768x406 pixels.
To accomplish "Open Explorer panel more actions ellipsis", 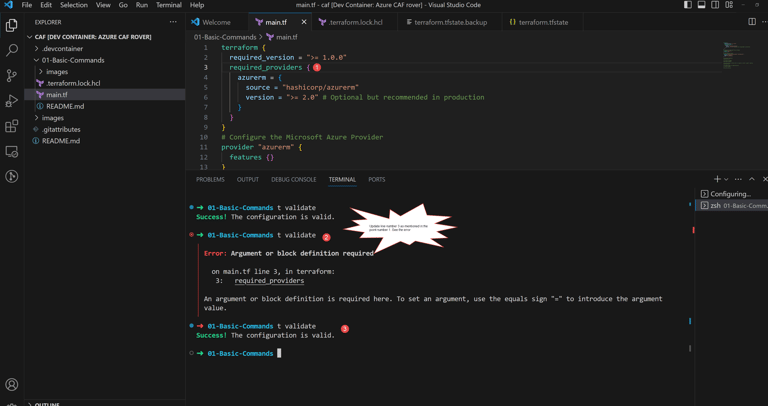I will (173, 22).
